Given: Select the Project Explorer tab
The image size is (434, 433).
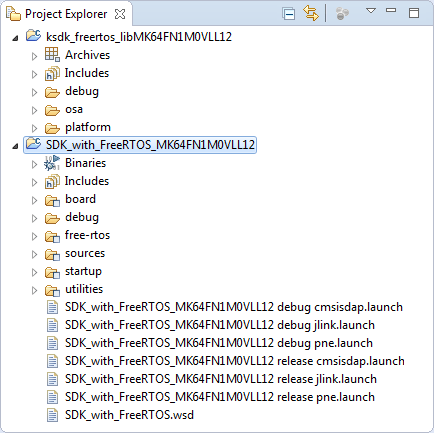Looking at the screenshot, I should (66, 14).
